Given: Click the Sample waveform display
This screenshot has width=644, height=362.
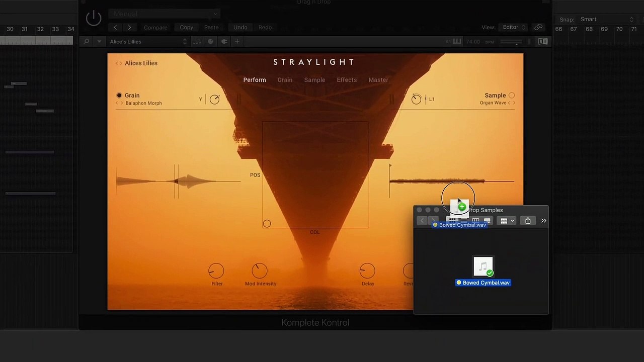Looking at the screenshot, I should (452, 181).
